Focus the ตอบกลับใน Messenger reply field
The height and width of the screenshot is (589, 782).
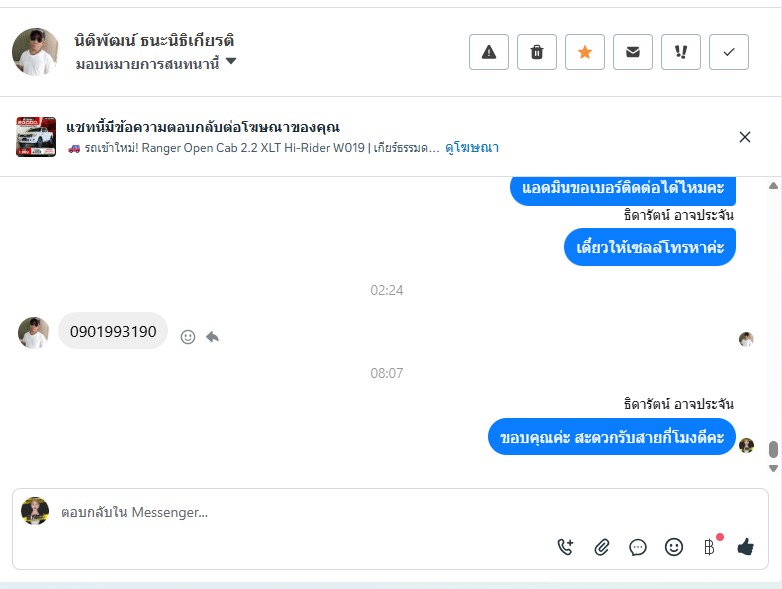[300, 512]
